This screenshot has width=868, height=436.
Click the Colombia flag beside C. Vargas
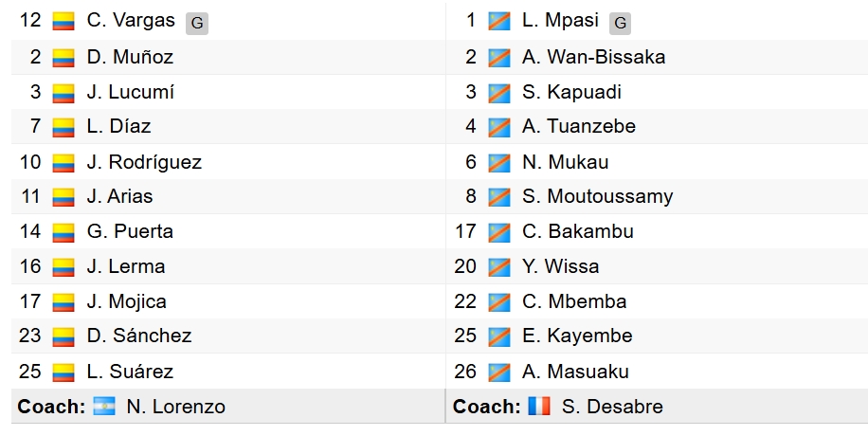click(x=63, y=22)
